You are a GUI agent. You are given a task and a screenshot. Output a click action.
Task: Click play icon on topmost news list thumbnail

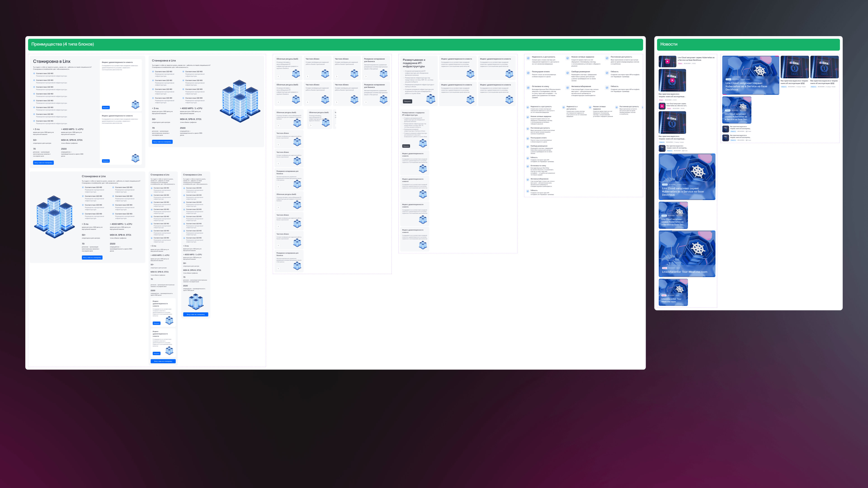point(667,62)
